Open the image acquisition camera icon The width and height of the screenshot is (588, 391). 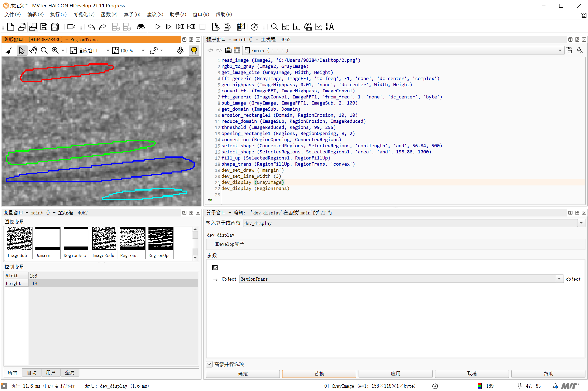click(x=71, y=27)
